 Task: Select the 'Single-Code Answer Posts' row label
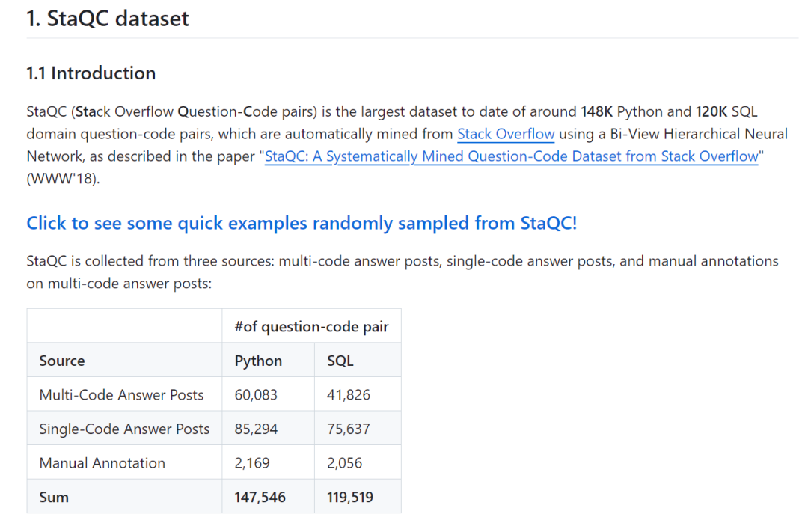124,429
